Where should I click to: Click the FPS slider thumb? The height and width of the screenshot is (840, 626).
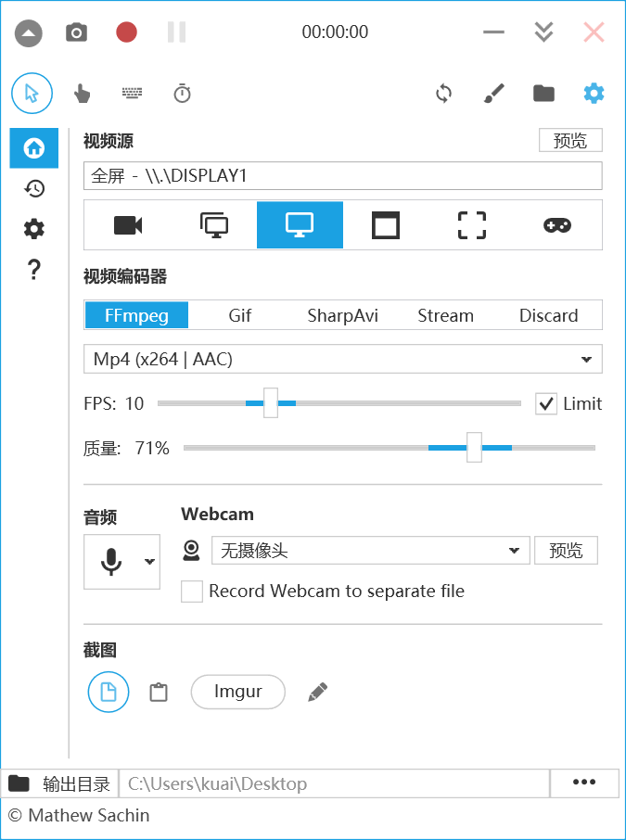[x=271, y=403]
